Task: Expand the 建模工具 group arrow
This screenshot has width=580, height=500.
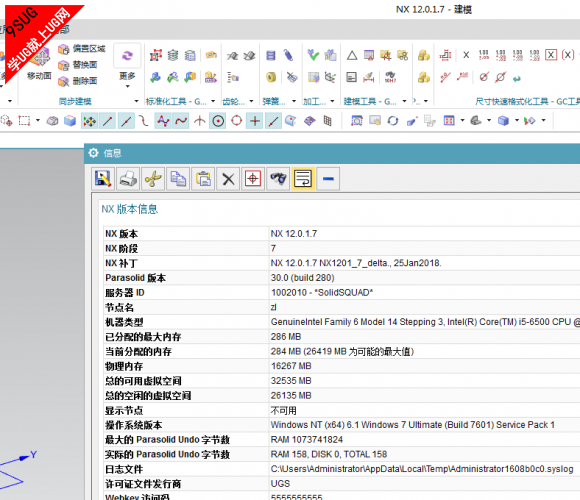Action: pyautogui.click(x=404, y=101)
